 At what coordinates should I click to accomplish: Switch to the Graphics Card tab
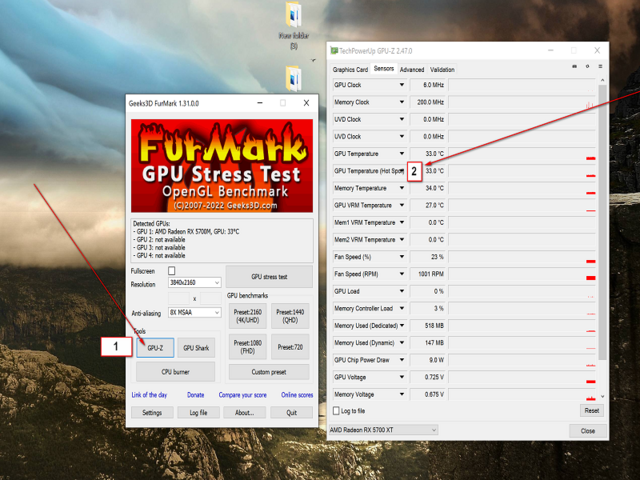tap(350, 70)
